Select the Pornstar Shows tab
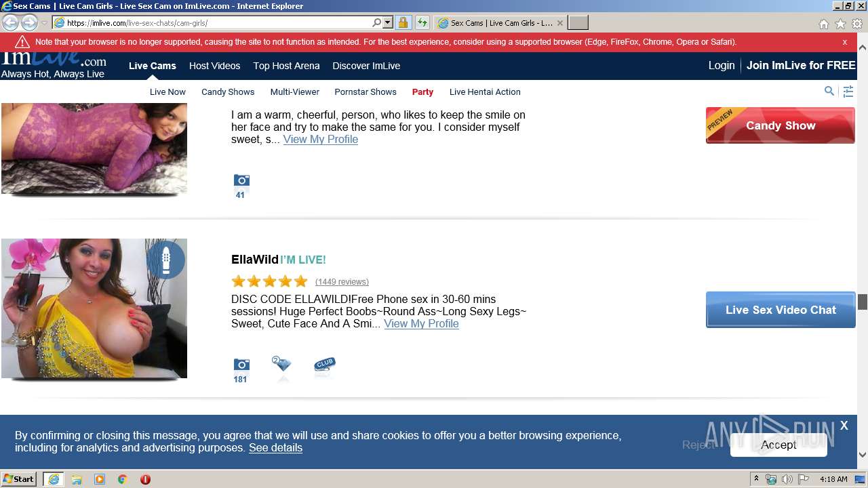 click(x=366, y=92)
